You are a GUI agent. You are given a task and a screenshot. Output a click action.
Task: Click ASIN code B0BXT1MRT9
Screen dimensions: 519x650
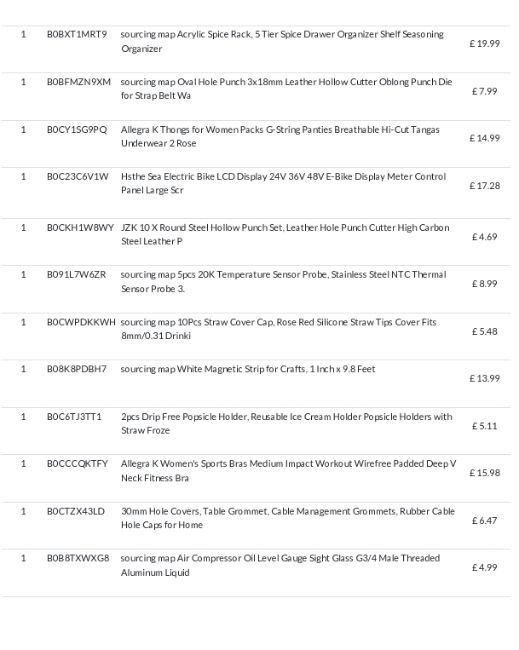[x=77, y=34]
